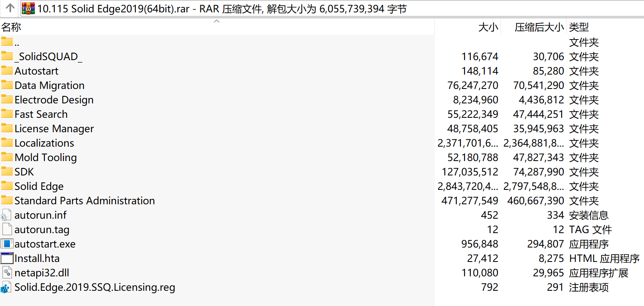Click the 应用程序 type of autostart.exe
This screenshot has width=644, height=306.
click(588, 244)
